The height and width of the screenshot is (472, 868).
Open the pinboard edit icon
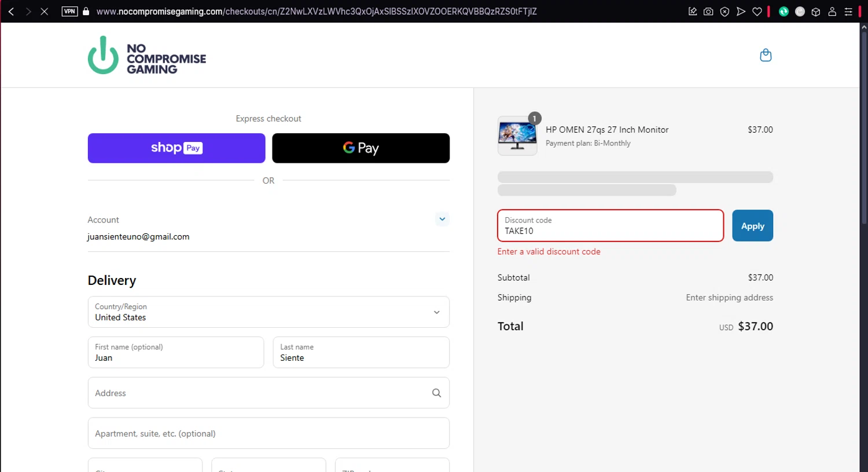[692, 12]
